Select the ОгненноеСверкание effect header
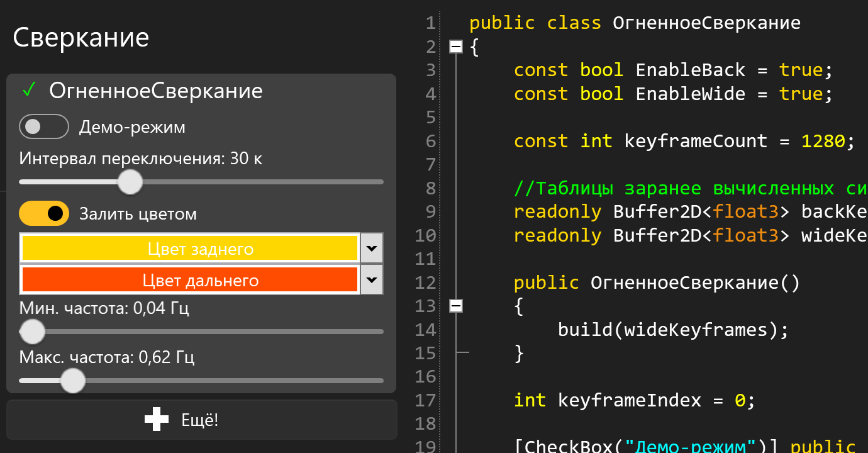This screenshot has height=453, width=868. click(156, 91)
